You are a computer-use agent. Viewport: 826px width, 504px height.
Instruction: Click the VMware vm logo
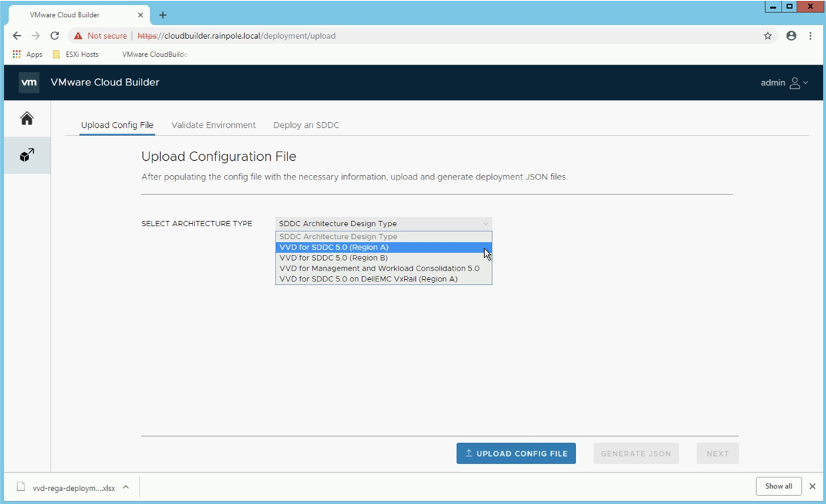pos(29,83)
